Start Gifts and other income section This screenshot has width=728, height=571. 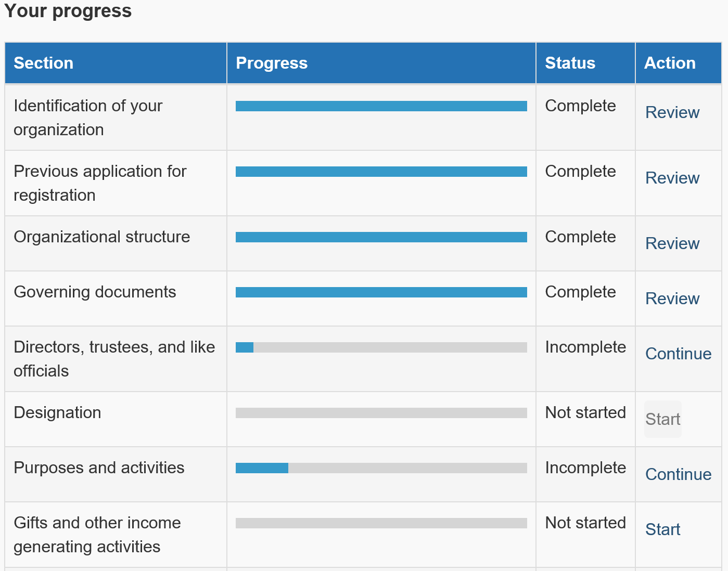tap(662, 529)
